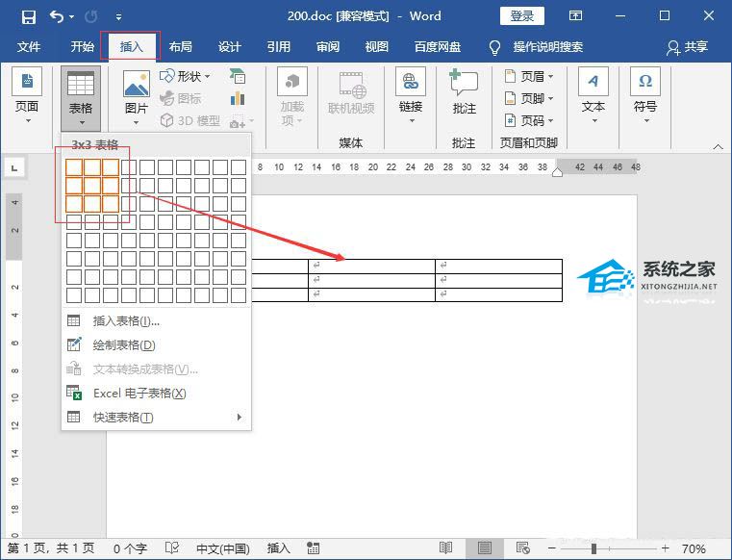The image size is (732, 560).
Task: Click the 文本 text box icon
Action: point(593,81)
